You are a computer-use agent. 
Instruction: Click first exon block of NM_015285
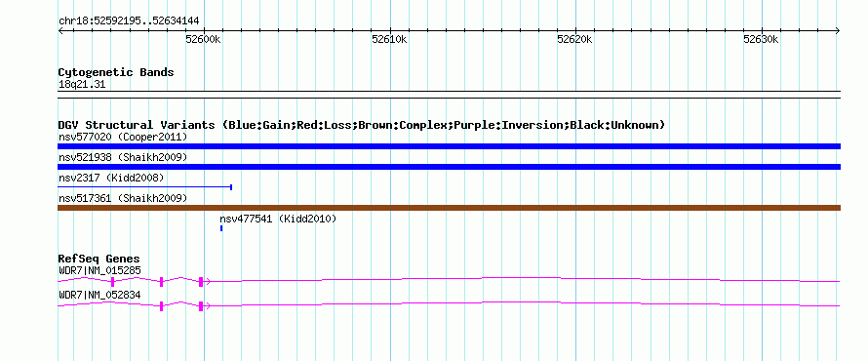point(112,282)
